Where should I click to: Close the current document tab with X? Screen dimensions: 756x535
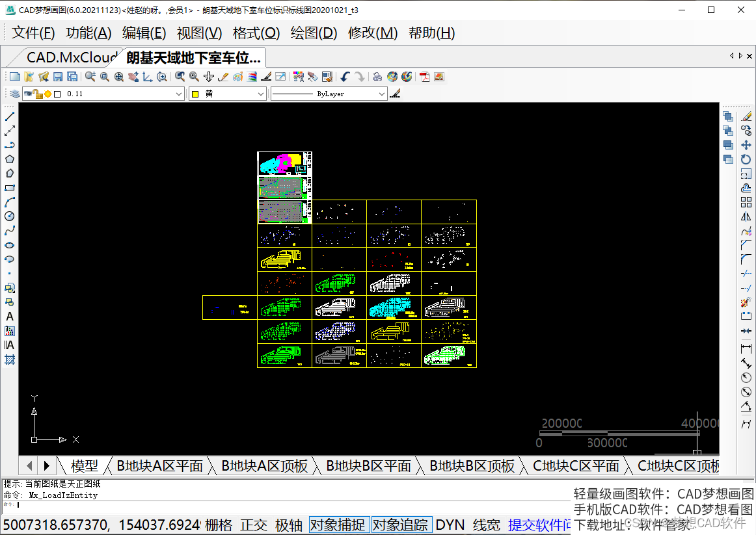point(749,56)
